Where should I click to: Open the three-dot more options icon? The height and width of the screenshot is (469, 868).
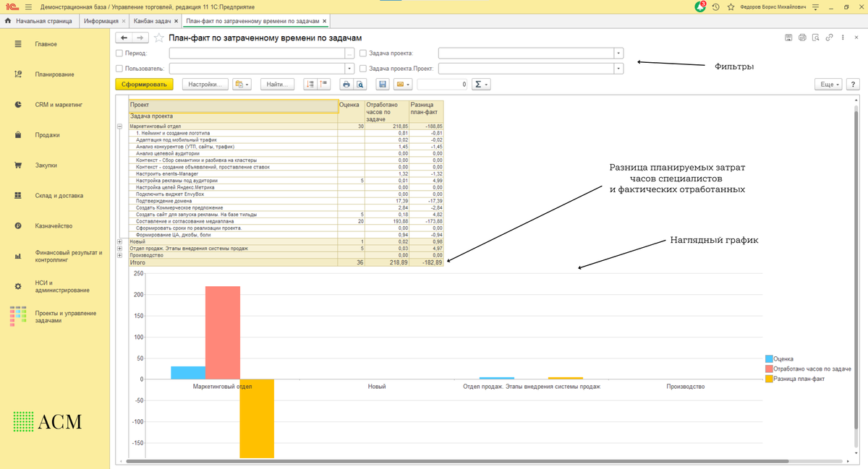coord(843,38)
